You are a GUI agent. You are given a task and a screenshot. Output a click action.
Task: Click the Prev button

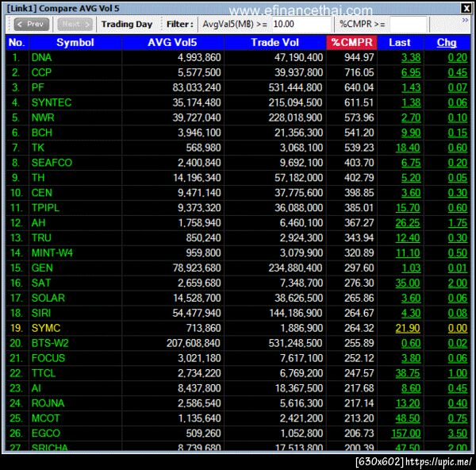click(x=32, y=25)
